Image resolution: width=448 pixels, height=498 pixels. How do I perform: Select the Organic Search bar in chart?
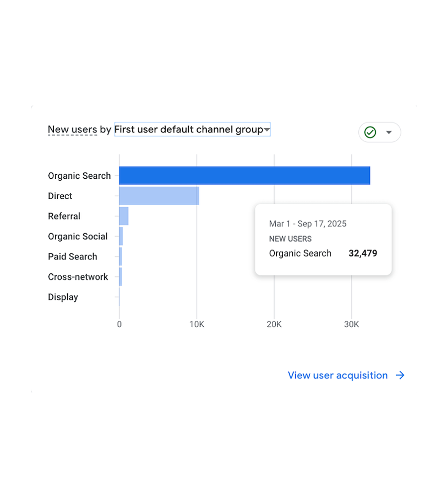[244, 175]
